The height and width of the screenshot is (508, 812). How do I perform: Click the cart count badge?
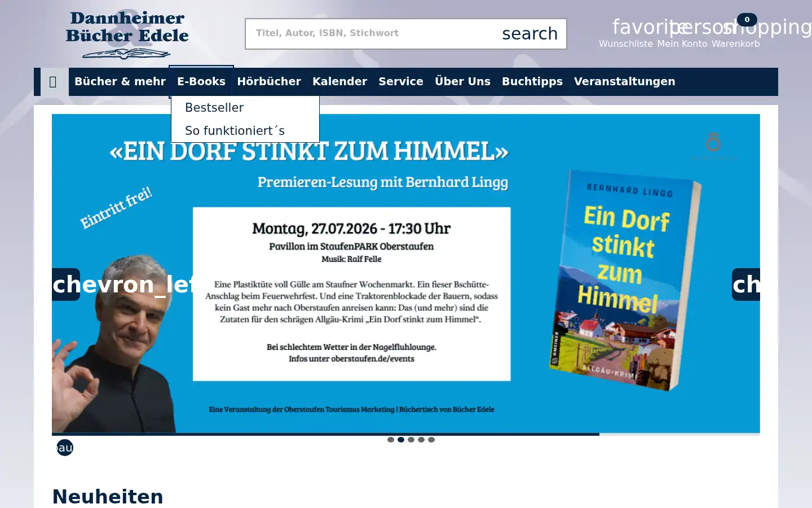(747, 20)
